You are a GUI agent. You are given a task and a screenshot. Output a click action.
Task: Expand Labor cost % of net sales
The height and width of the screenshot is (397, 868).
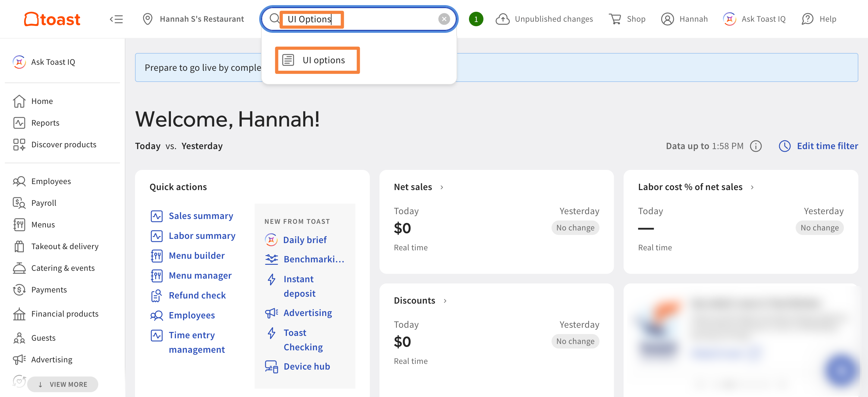pos(752,187)
